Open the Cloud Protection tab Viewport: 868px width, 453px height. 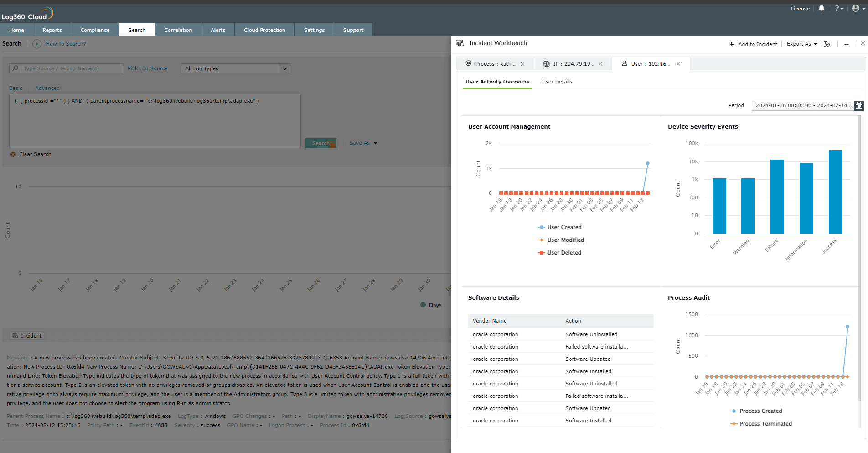tap(264, 30)
